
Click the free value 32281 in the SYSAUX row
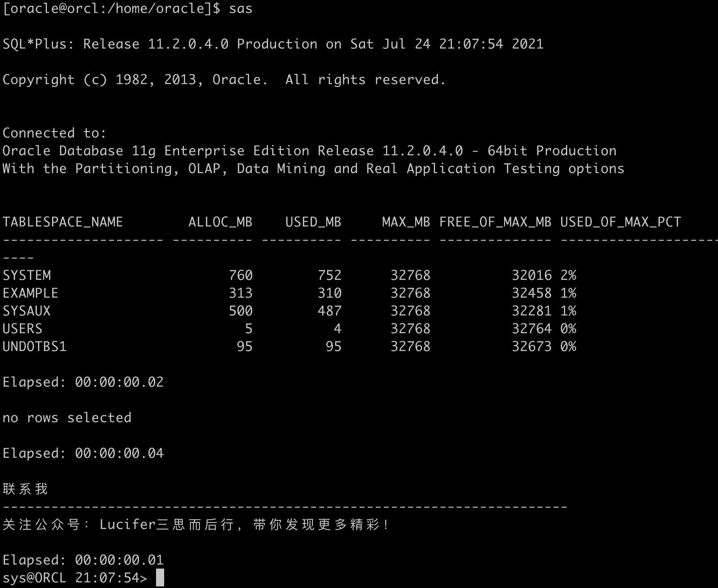(x=532, y=311)
